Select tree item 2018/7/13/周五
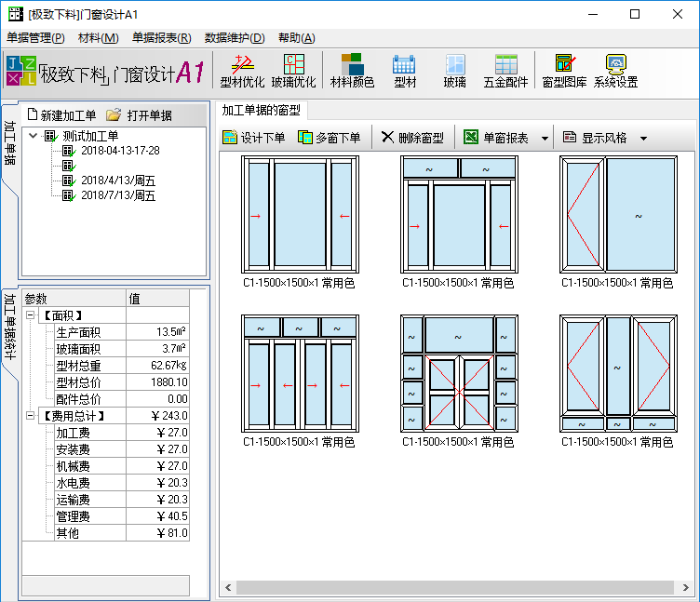 click(118, 195)
